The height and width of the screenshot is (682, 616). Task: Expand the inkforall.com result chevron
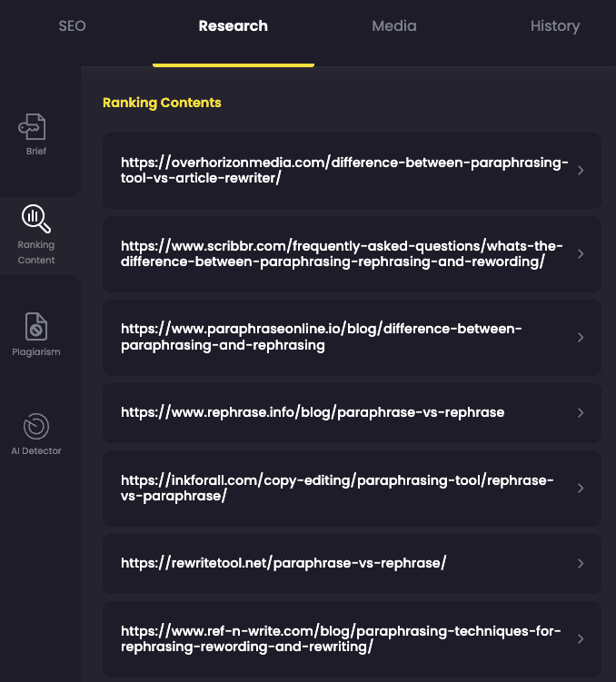581,489
